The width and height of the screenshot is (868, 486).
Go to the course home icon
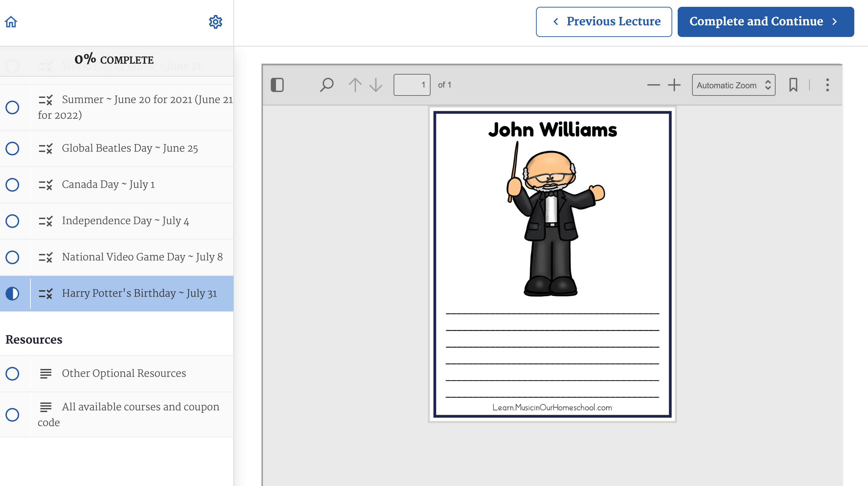coord(11,22)
